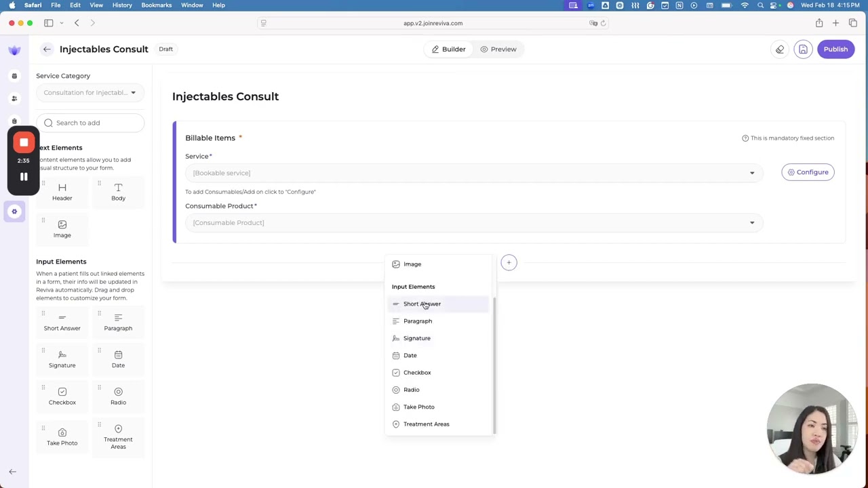This screenshot has width=868, height=488.
Task: Click the presenter webcam thumbnail
Action: 812,428
